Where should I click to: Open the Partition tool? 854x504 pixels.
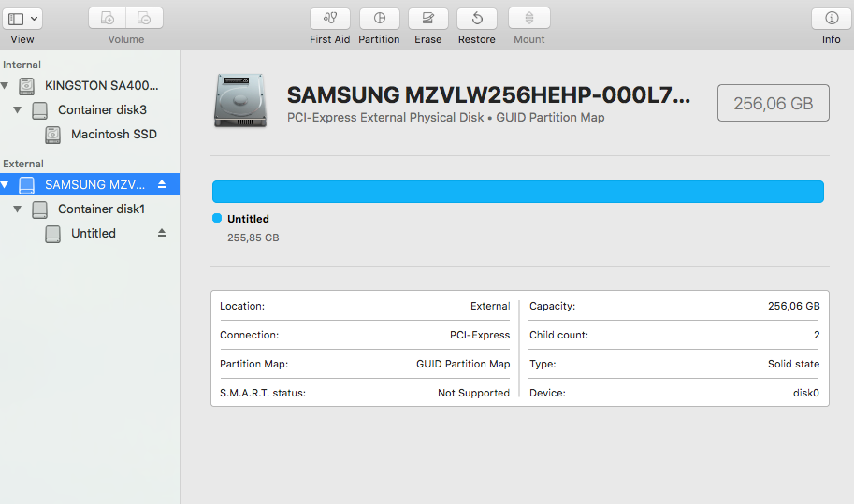tap(379, 19)
